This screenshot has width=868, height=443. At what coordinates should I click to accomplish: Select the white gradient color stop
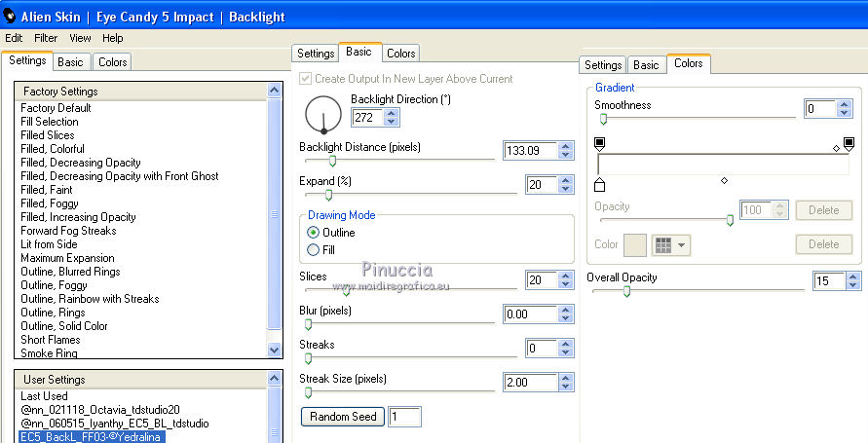click(x=599, y=184)
